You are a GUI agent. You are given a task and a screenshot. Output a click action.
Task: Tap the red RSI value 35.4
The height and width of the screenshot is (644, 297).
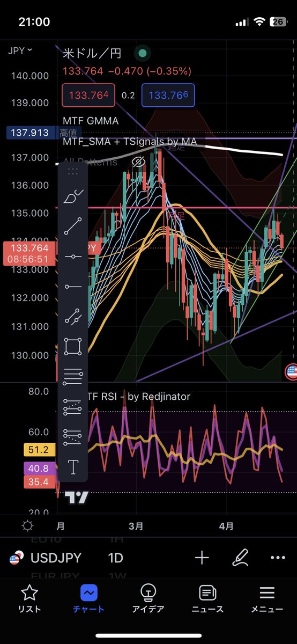(39, 482)
